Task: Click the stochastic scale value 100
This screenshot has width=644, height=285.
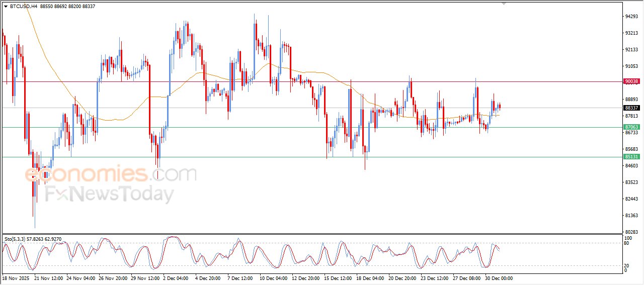Action: coord(628,238)
